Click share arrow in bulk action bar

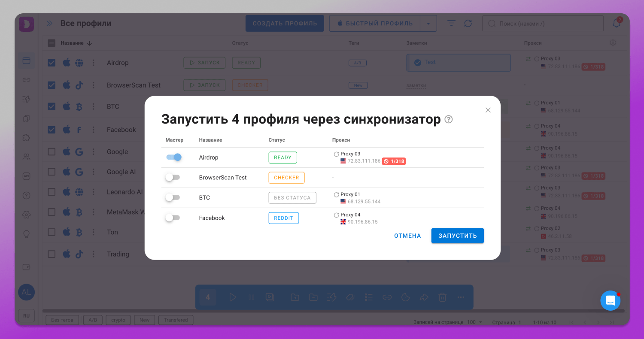424,297
